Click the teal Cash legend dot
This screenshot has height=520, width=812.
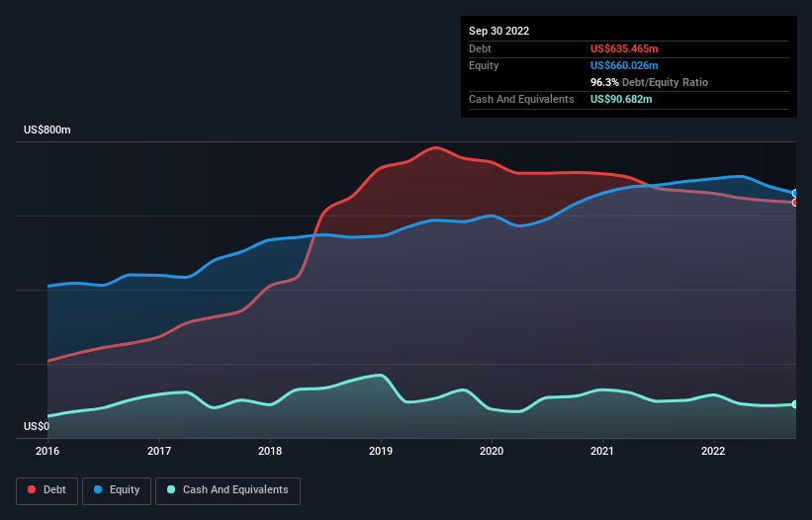[171, 489]
